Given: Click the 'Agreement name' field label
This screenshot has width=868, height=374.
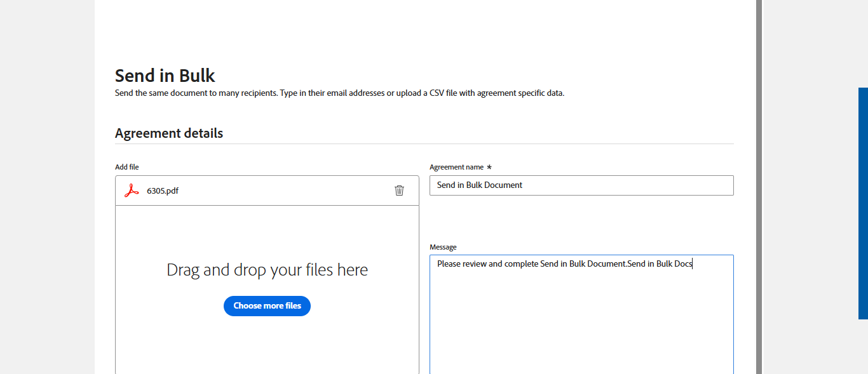Looking at the screenshot, I should point(456,167).
